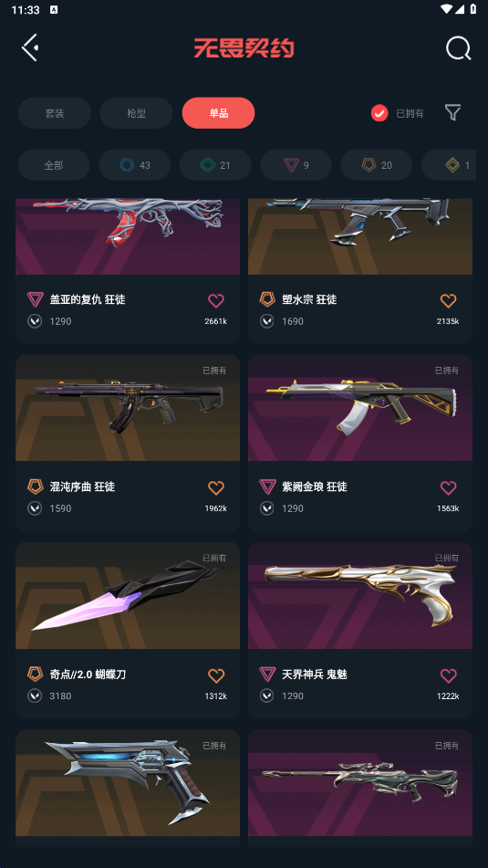
Task: Filter by orange pentagon tier 20
Action: click(x=377, y=165)
